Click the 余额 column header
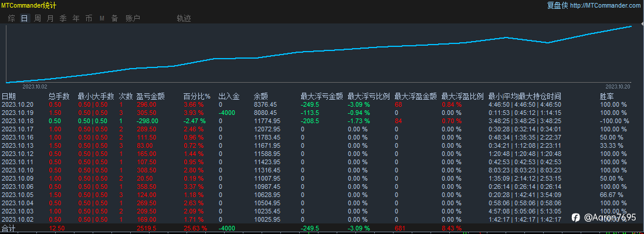 (x=261, y=96)
